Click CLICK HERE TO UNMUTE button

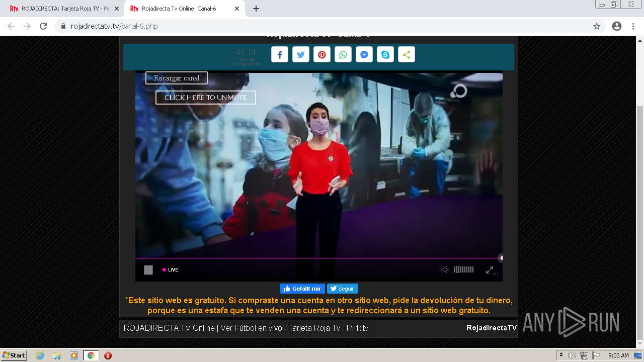pyautogui.click(x=206, y=98)
